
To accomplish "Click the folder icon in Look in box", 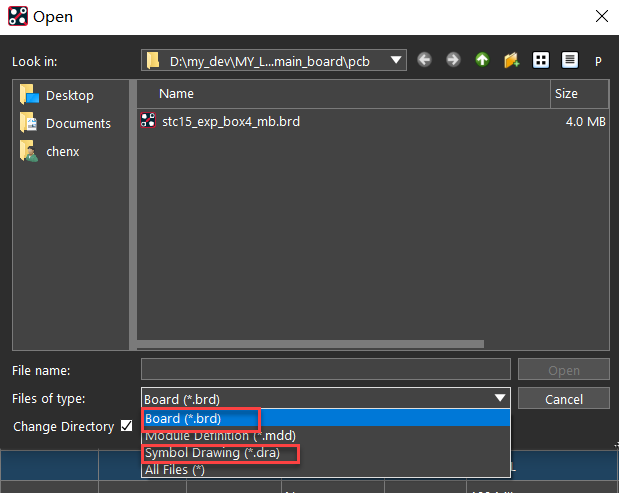I will (x=153, y=60).
